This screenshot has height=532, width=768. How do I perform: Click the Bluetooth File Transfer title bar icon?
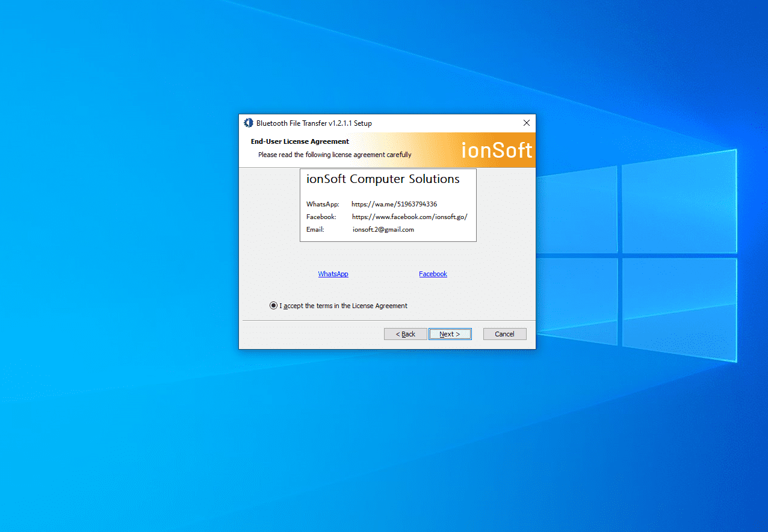tap(249, 123)
